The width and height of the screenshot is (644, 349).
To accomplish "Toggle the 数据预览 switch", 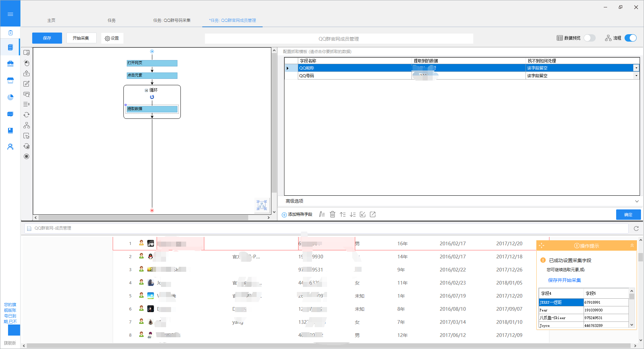I will tap(589, 38).
